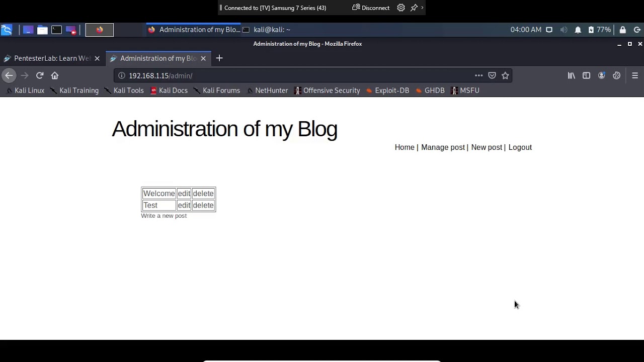Open Manage post menu link

(x=443, y=147)
